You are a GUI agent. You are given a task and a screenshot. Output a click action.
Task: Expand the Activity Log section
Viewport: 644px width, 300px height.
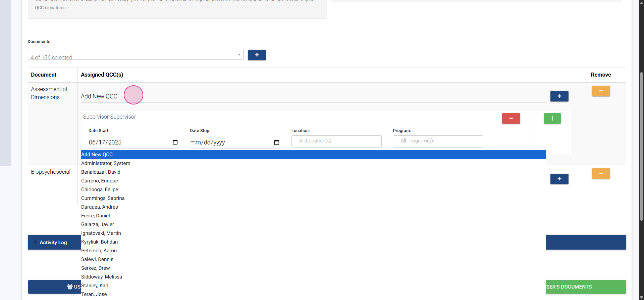tap(53, 242)
